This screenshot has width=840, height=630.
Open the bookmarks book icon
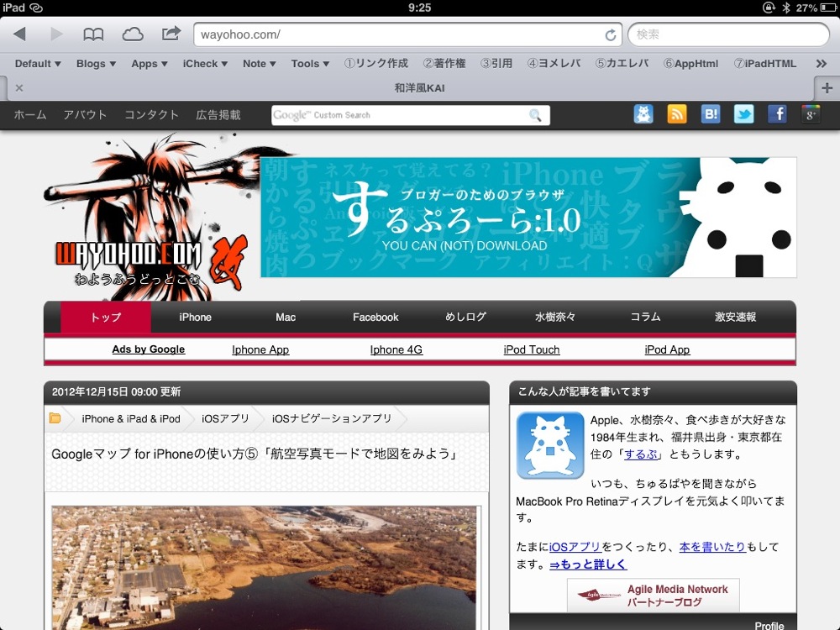pos(93,34)
